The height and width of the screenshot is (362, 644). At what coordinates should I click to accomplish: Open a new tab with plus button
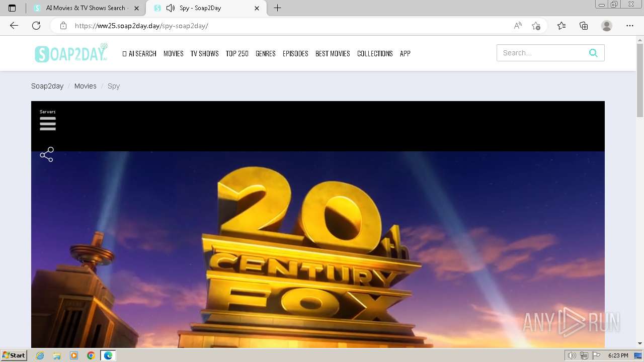[277, 8]
